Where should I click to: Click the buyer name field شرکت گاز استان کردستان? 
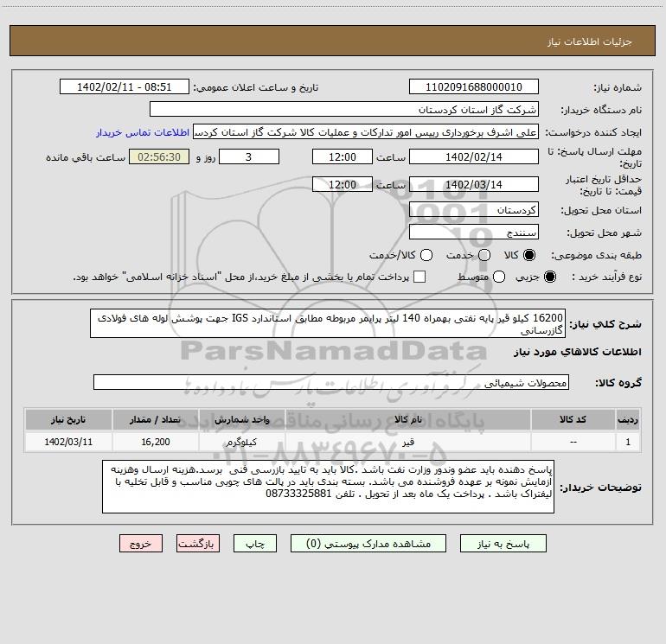coord(344,110)
